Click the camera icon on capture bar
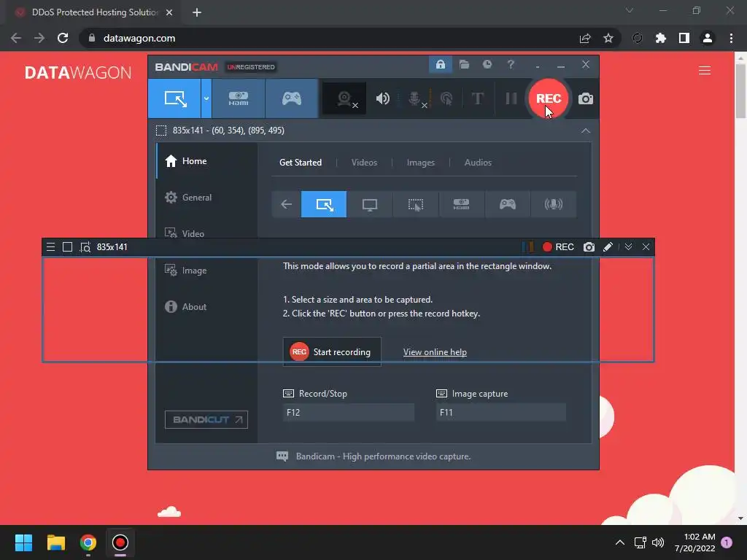This screenshot has width=747, height=560. click(x=589, y=246)
